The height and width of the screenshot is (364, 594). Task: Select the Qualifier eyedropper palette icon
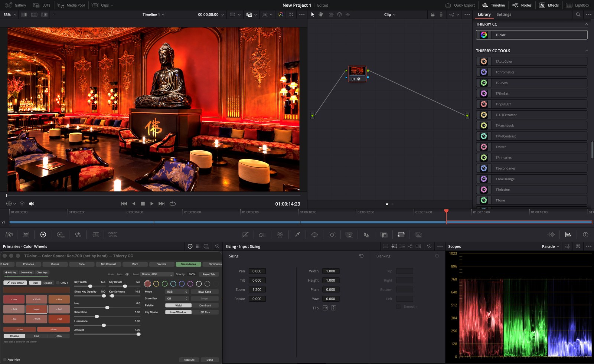tap(297, 235)
